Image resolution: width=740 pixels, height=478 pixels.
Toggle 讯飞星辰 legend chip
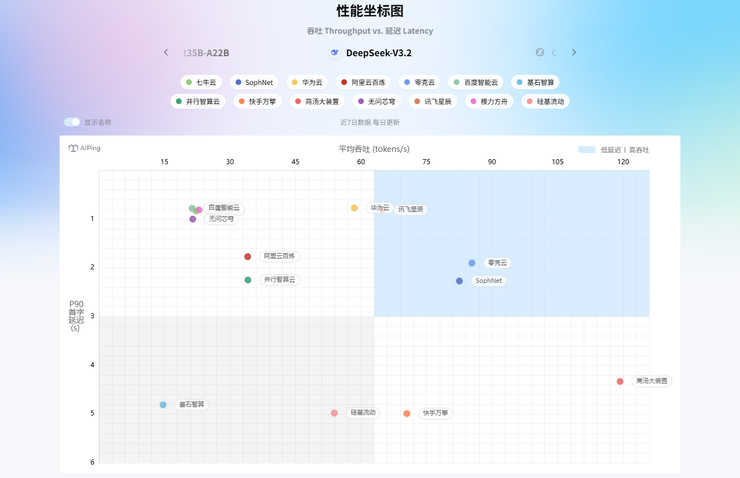(433, 101)
